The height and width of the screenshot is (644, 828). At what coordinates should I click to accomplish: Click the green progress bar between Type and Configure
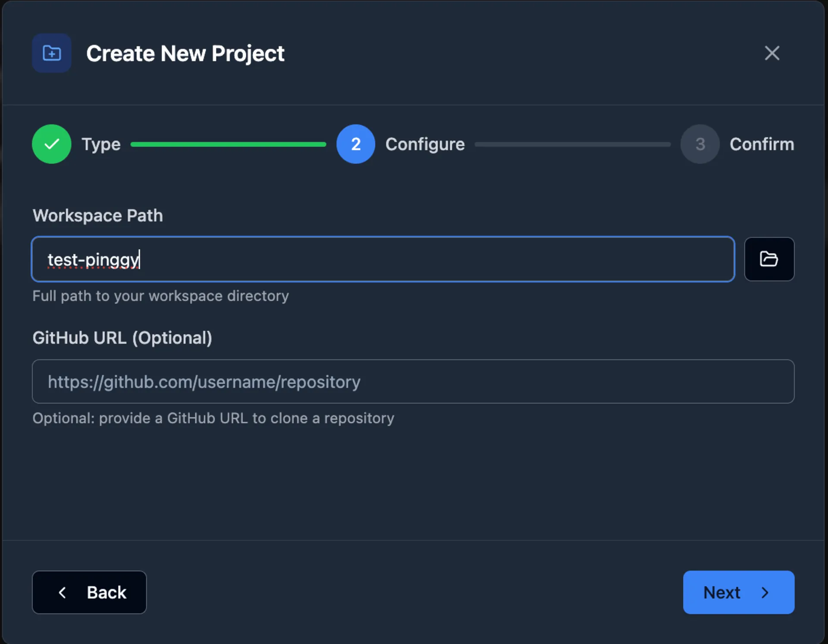coord(229,144)
